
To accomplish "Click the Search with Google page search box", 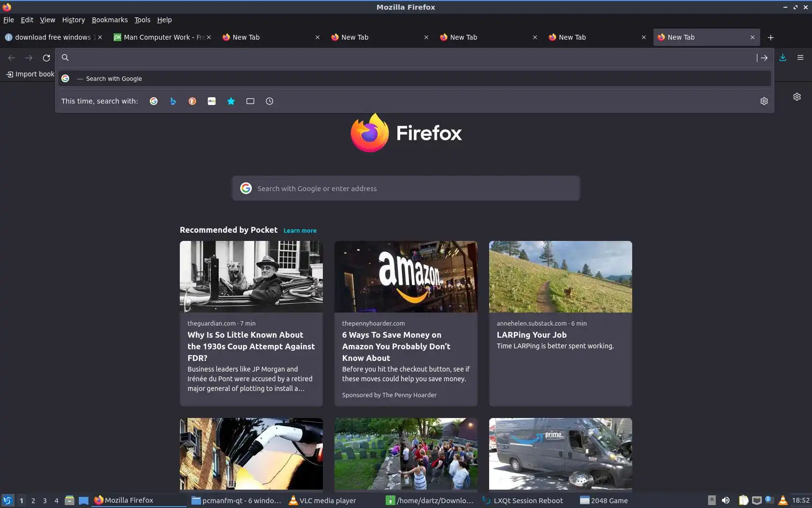I will [x=406, y=188].
